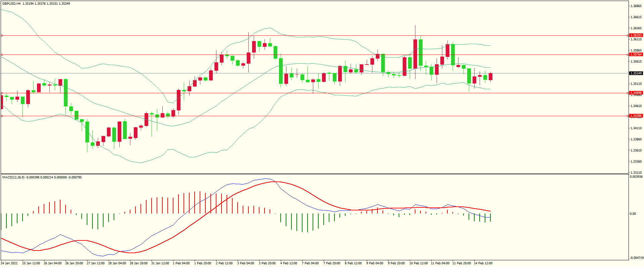644x267 pixels.
Task: Click the 10 Feb 12:00 time label
Action: click(x=418, y=263)
